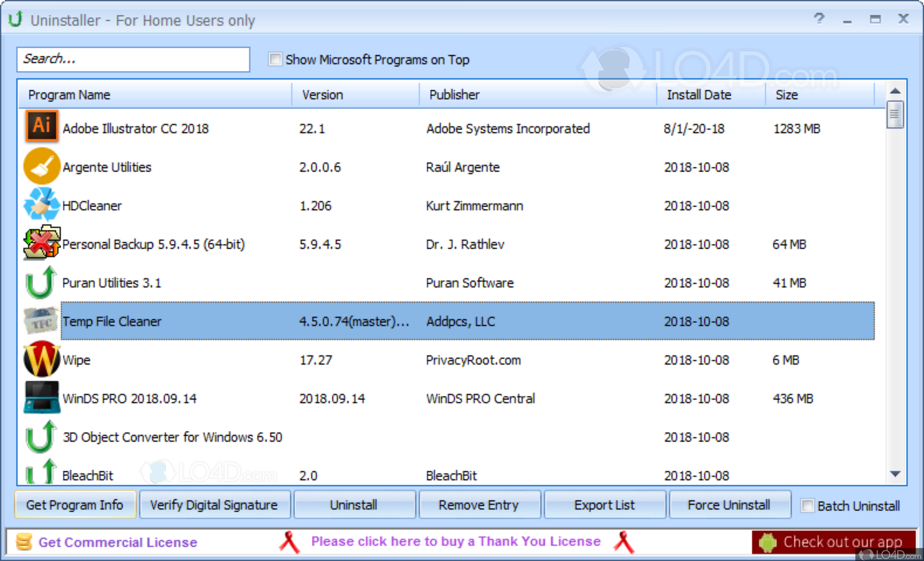This screenshot has height=561, width=924.
Task: Click the Argente Utilities broom icon
Action: click(x=42, y=166)
